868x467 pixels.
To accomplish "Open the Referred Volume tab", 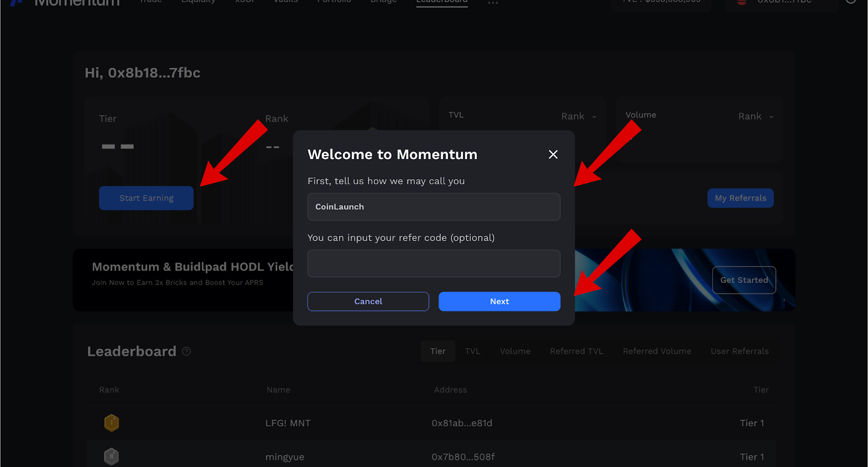I will [657, 351].
